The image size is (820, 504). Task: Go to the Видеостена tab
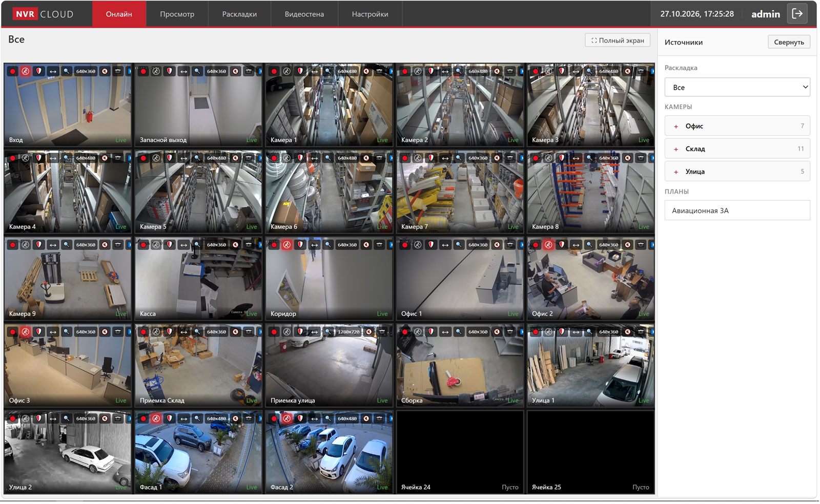304,14
